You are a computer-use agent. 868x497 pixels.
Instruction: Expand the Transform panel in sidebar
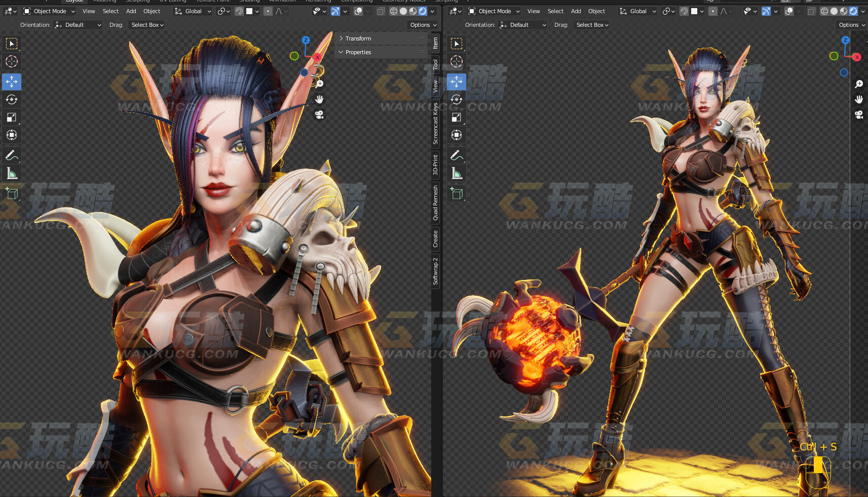point(381,39)
